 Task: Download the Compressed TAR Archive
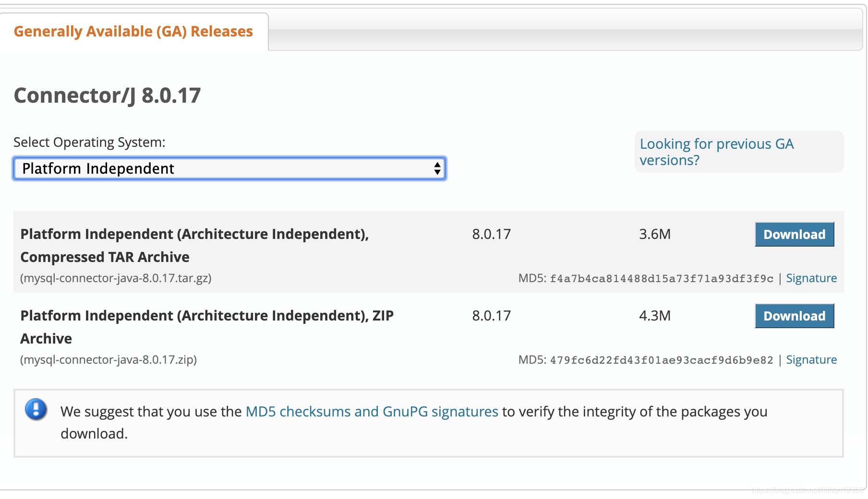click(794, 234)
